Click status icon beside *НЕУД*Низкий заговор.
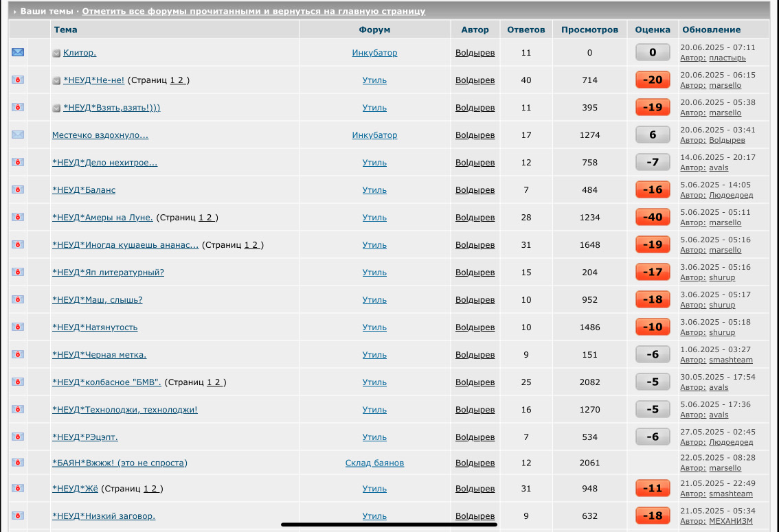779x532 pixels. [18, 516]
